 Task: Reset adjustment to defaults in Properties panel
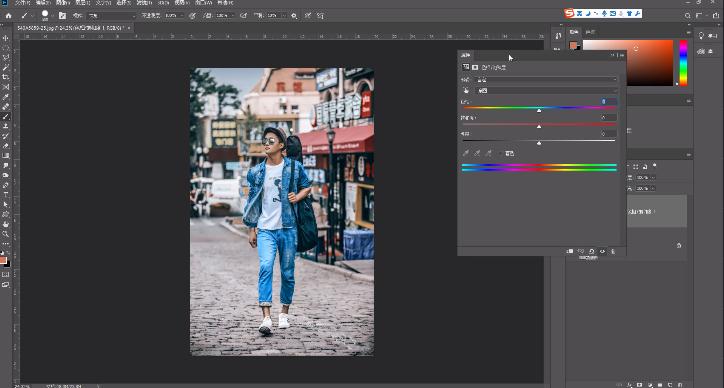pos(591,251)
